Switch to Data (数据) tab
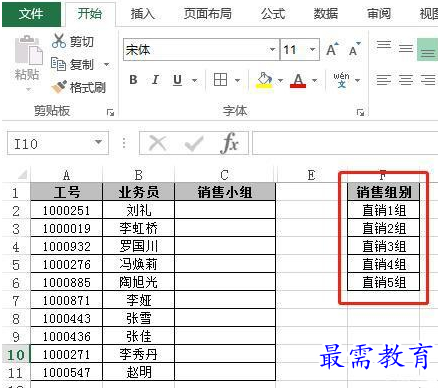 [x=326, y=14]
